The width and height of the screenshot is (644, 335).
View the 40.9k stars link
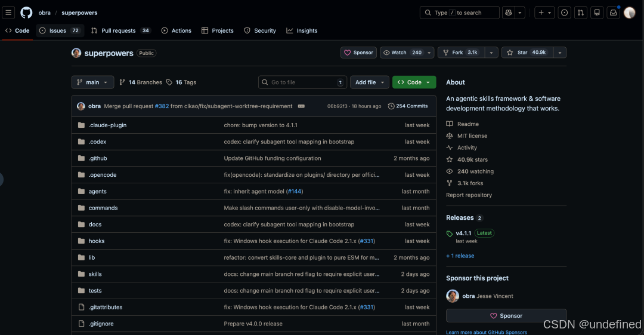tap(472, 159)
